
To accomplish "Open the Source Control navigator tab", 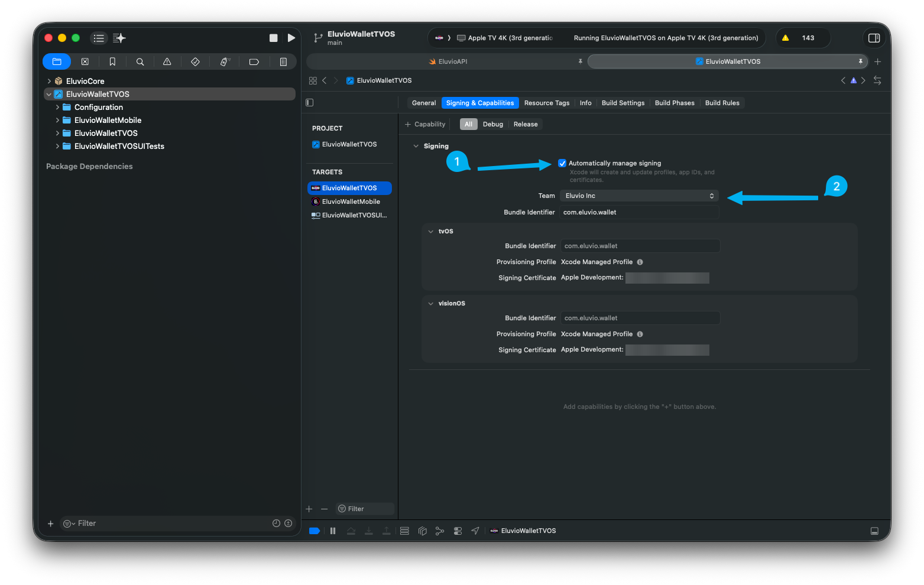I will [x=85, y=61].
